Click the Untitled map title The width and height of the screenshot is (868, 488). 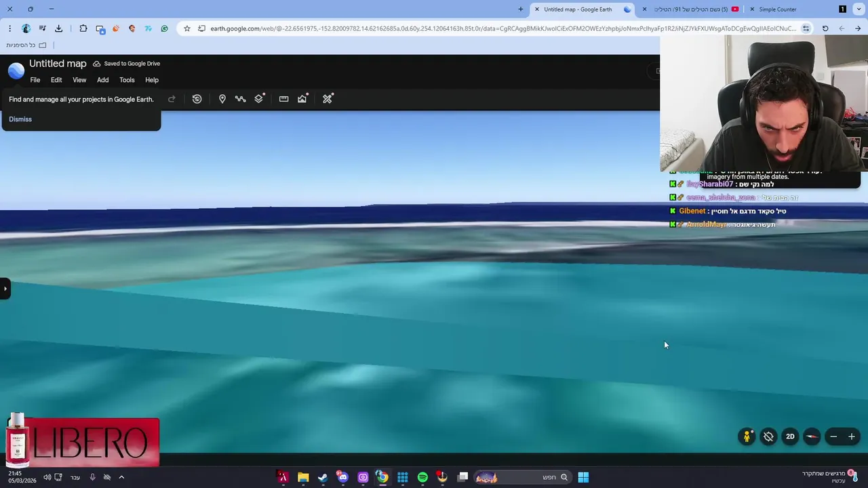(58, 64)
